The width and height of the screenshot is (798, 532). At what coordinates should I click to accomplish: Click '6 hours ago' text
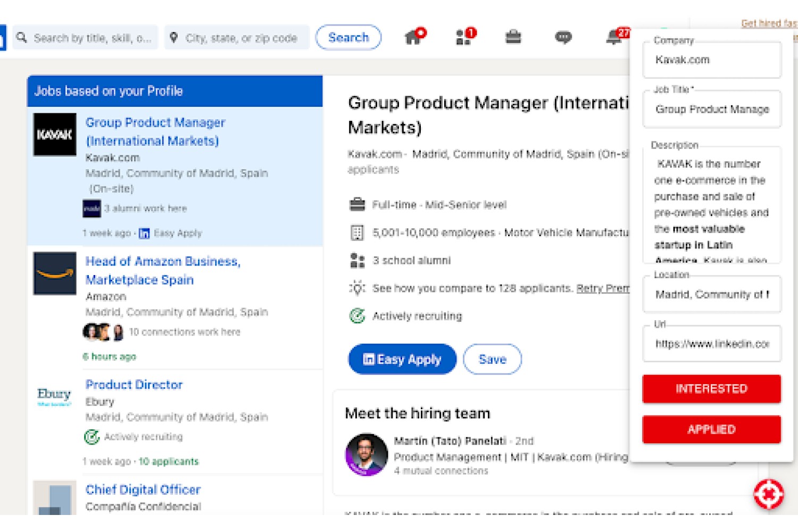click(110, 356)
